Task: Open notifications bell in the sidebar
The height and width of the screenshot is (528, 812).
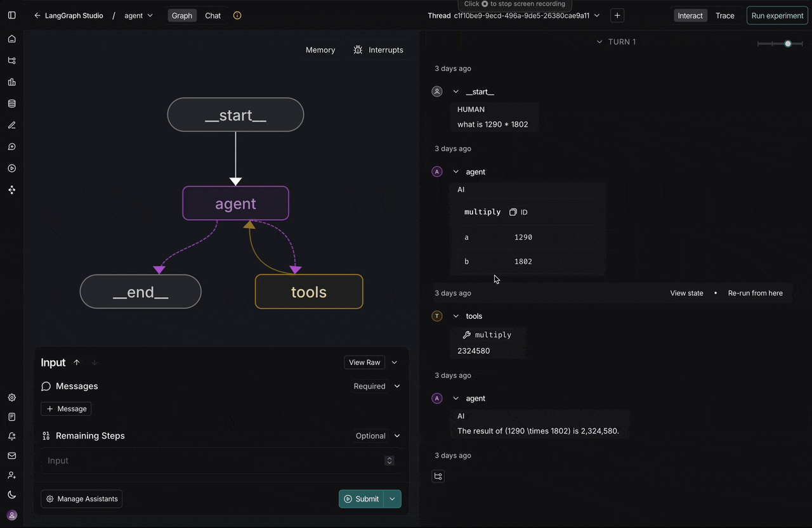Action: pyautogui.click(x=11, y=436)
